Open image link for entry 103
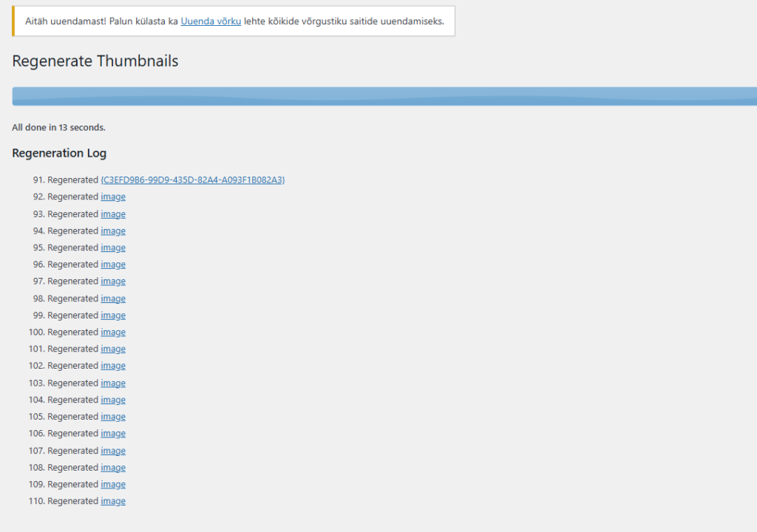757x532 pixels. pos(113,383)
